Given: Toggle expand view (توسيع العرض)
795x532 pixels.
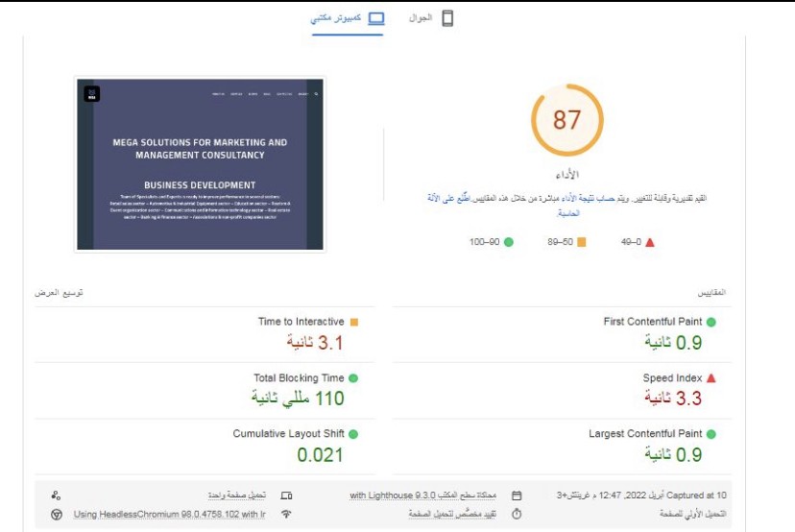Looking at the screenshot, I should click(x=59, y=293).
